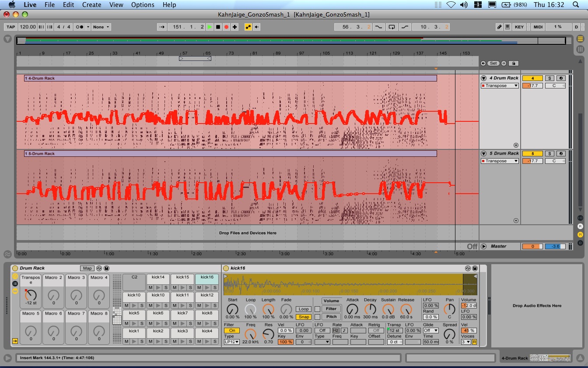Click the Hot-Swap icon on kick16 device
Screen dimensions: 588x368
pyautogui.click(x=468, y=268)
